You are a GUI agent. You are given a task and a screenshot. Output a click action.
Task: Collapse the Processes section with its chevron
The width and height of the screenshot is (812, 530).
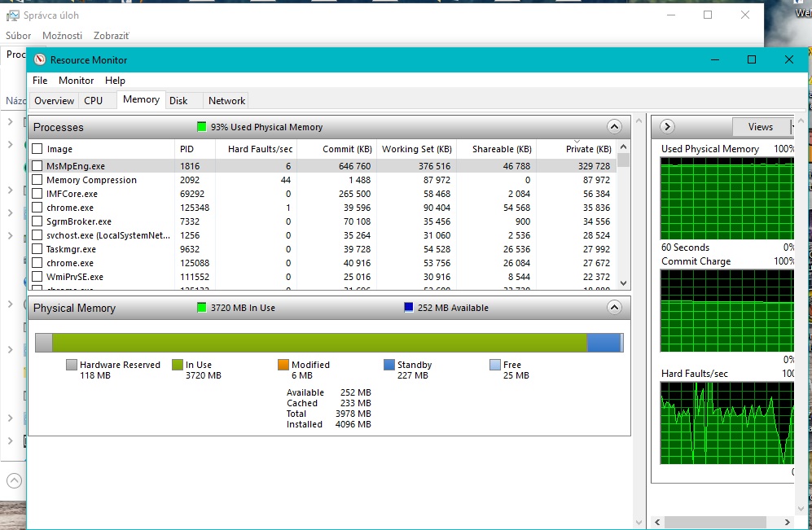pyautogui.click(x=614, y=127)
